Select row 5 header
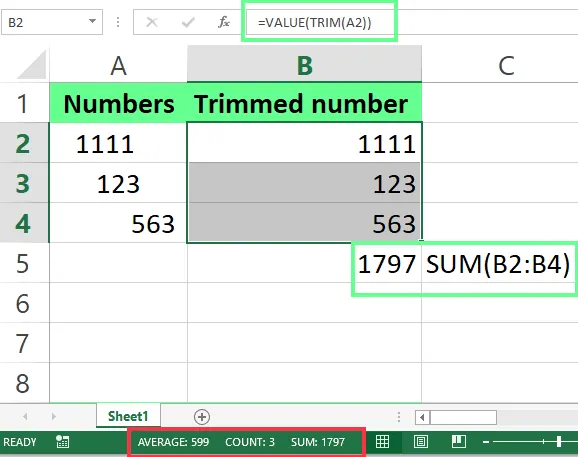This screenshot has height=457, width=578. [x=24, y=263]
